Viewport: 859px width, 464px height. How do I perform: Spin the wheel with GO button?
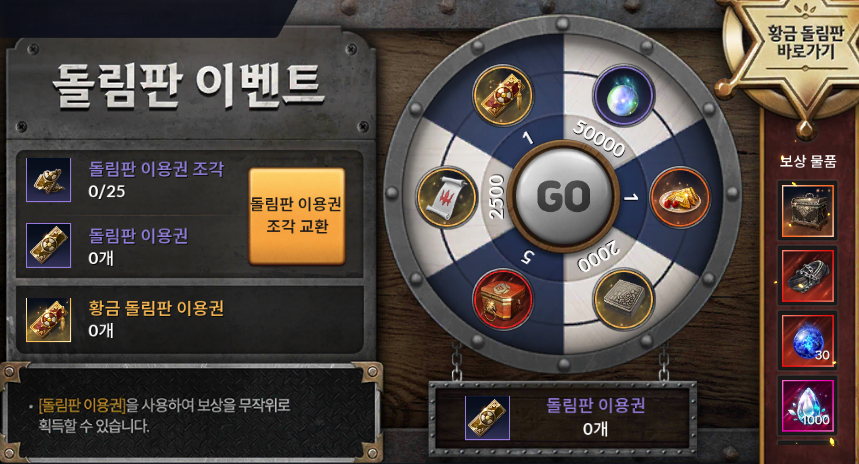pos(563,196)
